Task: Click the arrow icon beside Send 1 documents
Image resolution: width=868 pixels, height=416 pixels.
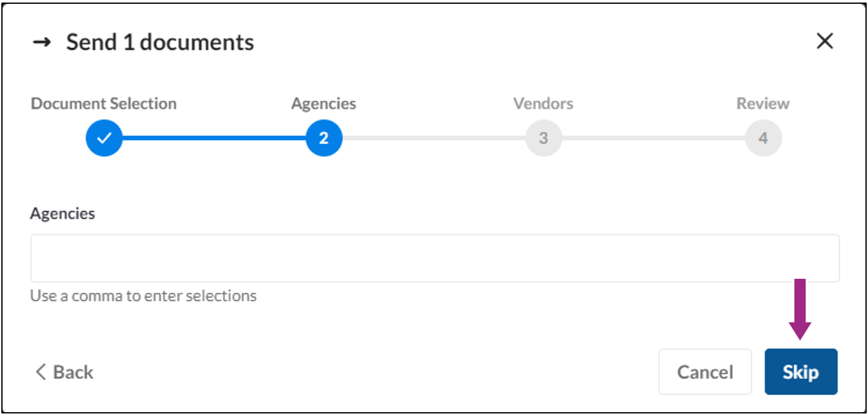Action: click(42, 42)
